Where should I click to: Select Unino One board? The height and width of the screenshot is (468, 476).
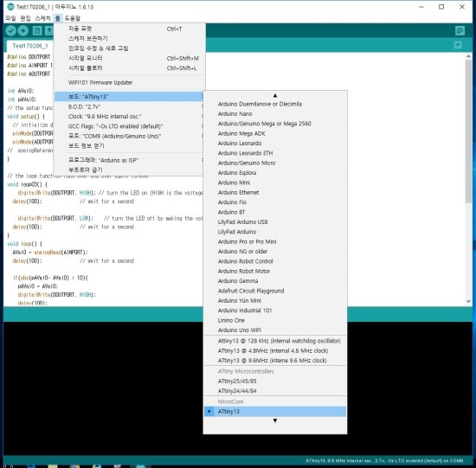coord(275,320)
